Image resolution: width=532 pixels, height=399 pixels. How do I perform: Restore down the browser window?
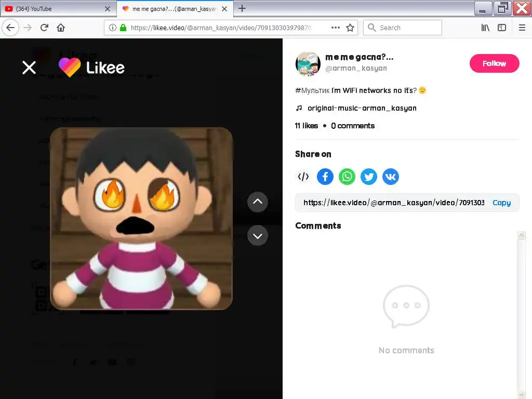click(502, 8)
